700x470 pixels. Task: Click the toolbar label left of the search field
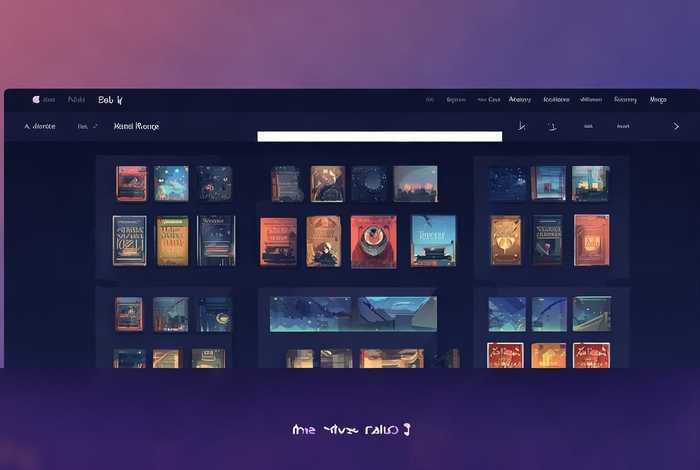tap(136, 127)
